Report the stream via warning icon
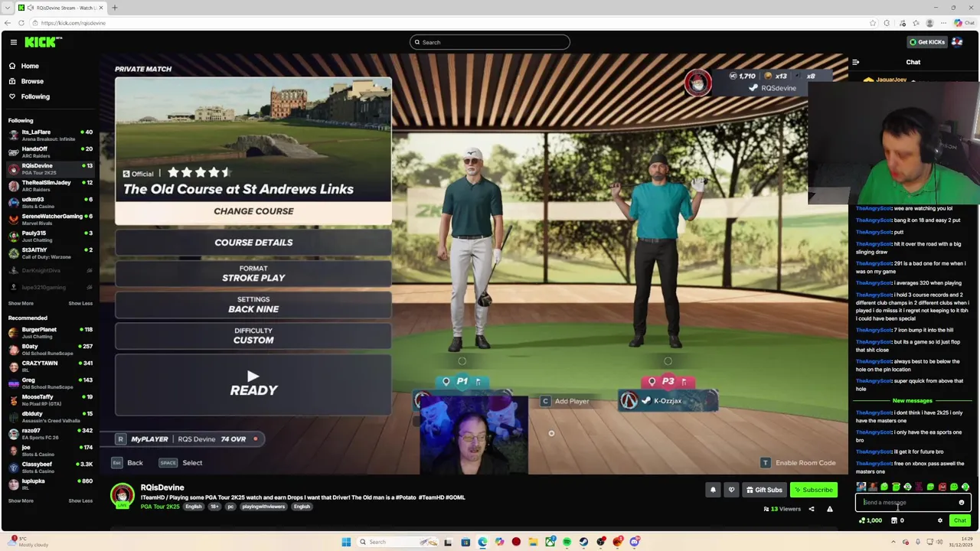The width and height of the screenshot is (980, 551). point(829,509)
